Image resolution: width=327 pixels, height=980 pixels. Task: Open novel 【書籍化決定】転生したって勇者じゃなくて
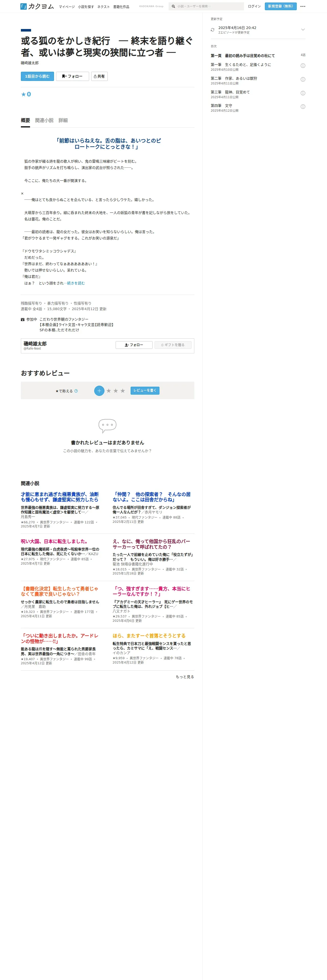coord(59,592)
